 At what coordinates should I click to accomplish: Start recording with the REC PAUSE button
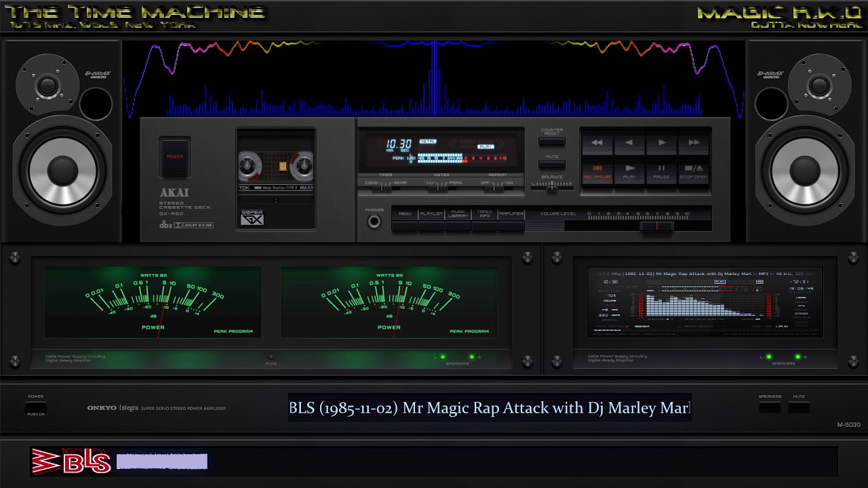click(597, 171)
